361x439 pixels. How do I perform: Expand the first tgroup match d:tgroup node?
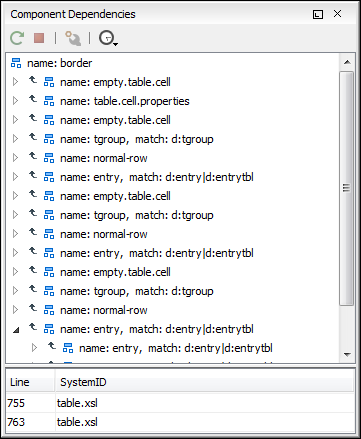pyautogui.click(x=15, y=139)
